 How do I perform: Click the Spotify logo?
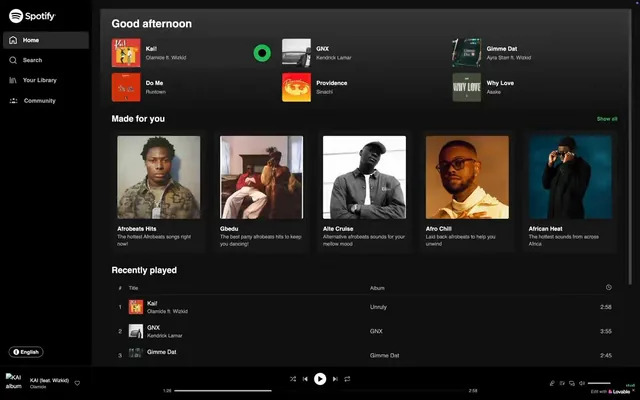pos(32,16)
